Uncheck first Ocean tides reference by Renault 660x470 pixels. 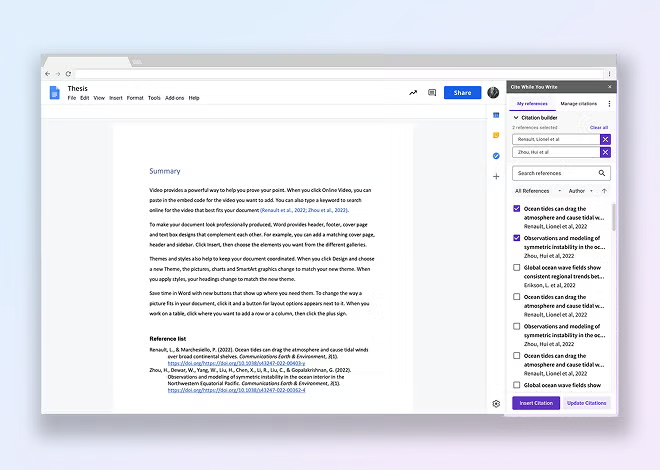(x=516, y=211)
